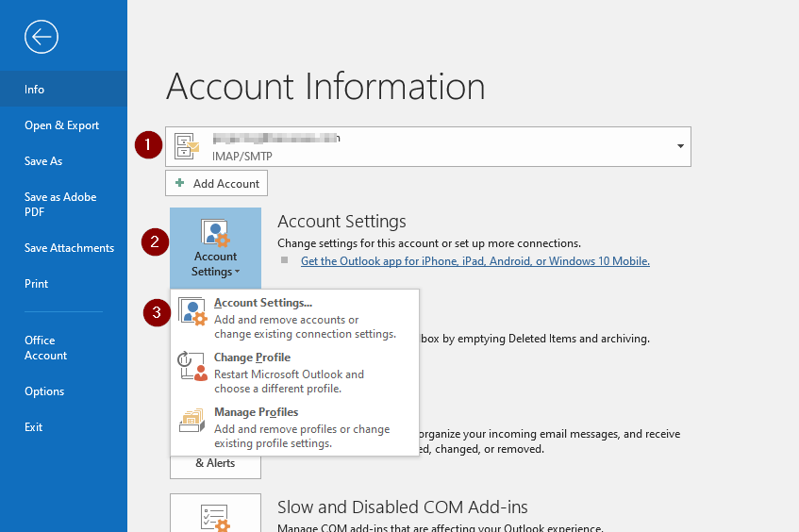Click the IMAP/SMTP mailbox icon
The image size is (799, 532).
pyautogui.click(x=187, y=146)
